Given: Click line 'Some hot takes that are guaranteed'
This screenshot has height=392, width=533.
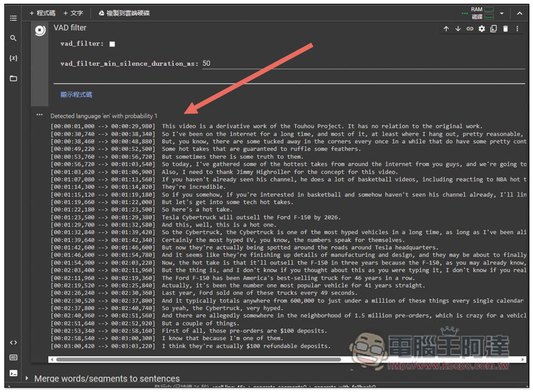Looking at the screenshot, I should click(261, 149).
